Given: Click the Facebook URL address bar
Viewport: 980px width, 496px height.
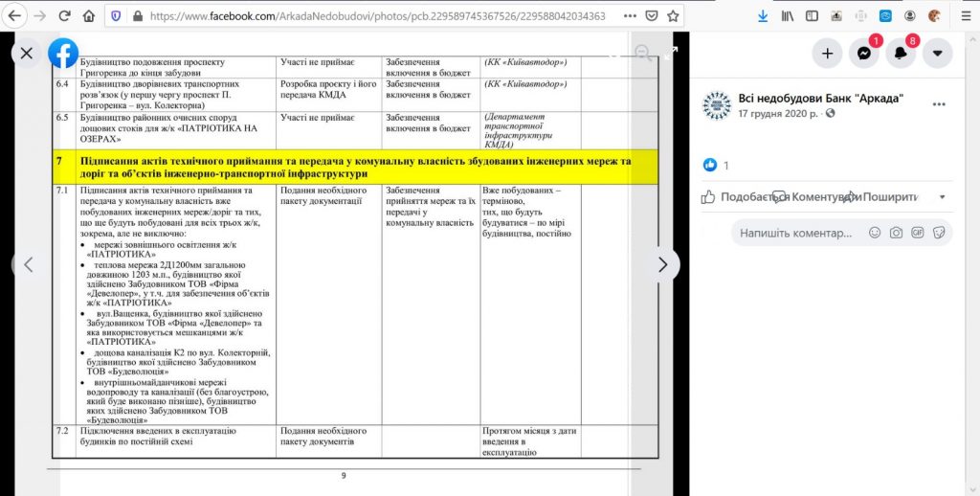Looking at the screenshot, I should [x=377, y=16].
